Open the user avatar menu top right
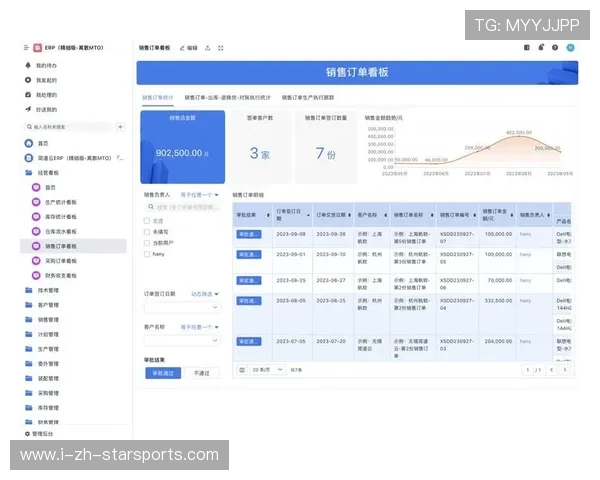This screenshot has height=480, width=600. coord(571,47)
